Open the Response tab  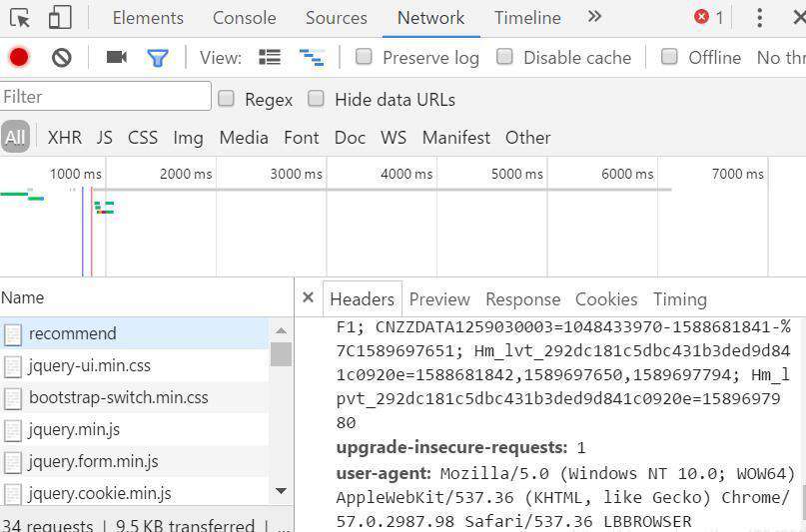click(x=522, y=298)
